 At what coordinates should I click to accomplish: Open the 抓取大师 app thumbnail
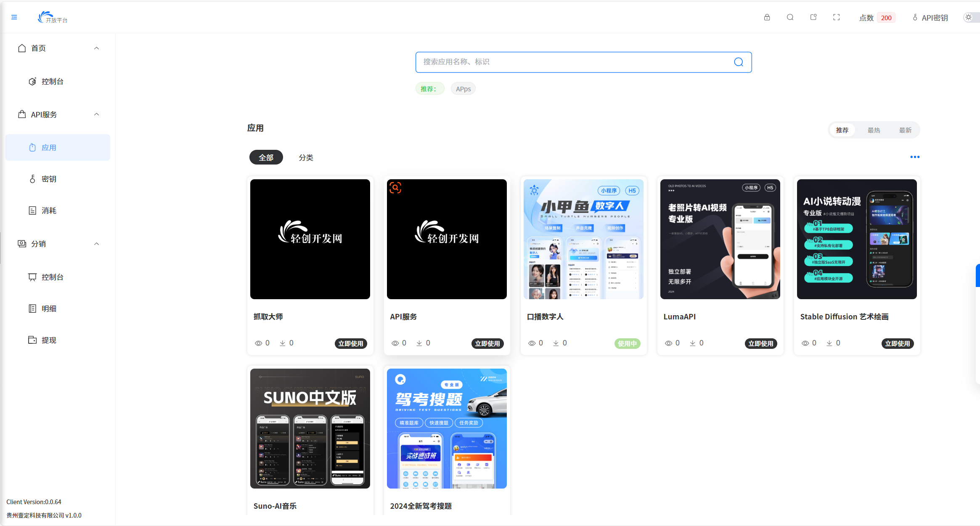click(x=310, y=239)
